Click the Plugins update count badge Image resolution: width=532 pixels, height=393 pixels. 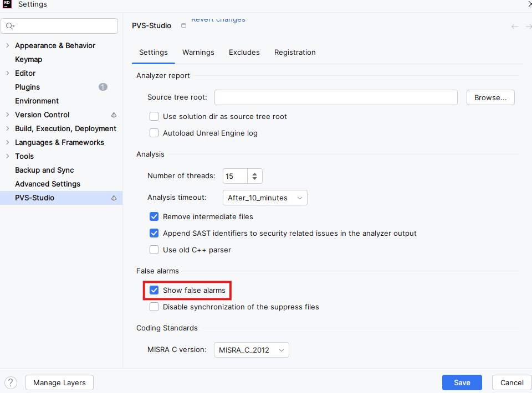pos(103,87)
